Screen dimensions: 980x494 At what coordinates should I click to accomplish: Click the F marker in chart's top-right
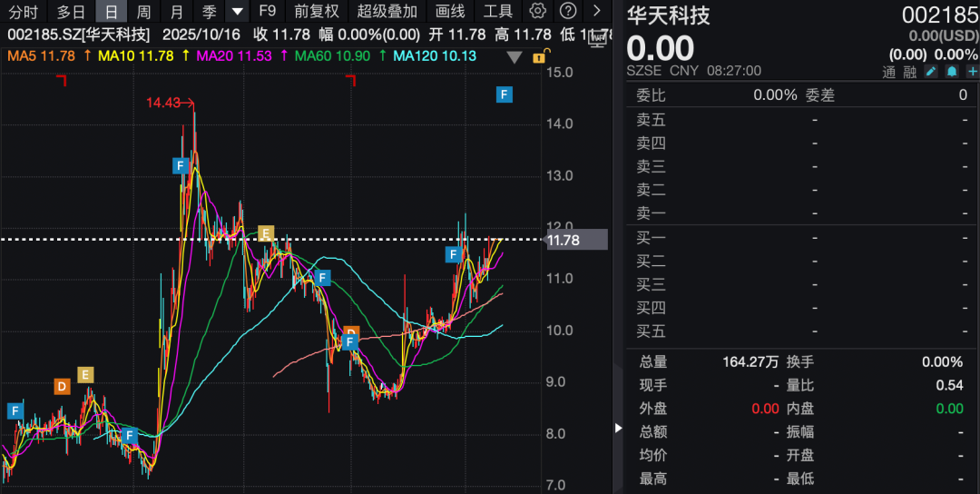504,94
